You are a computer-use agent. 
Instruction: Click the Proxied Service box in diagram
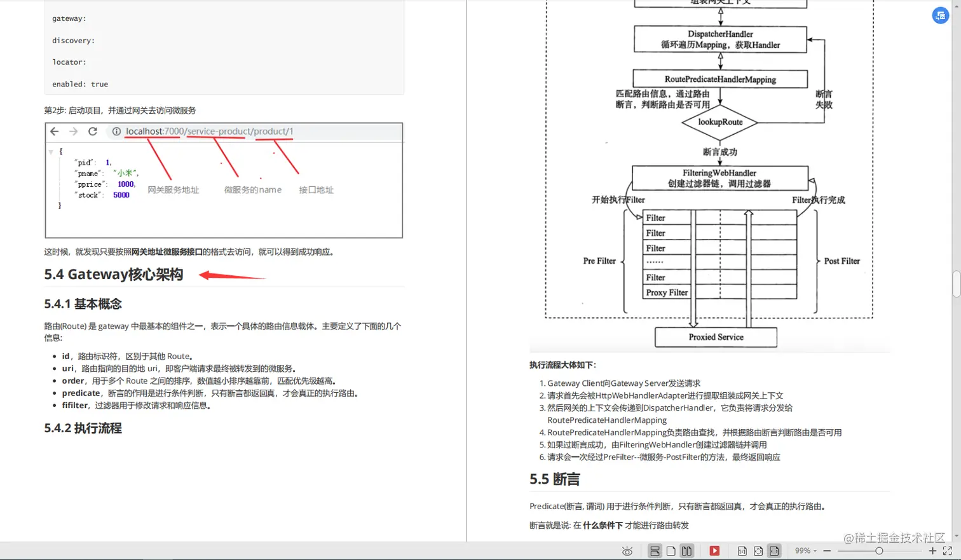pyautogui.click(x=716, y=337)
